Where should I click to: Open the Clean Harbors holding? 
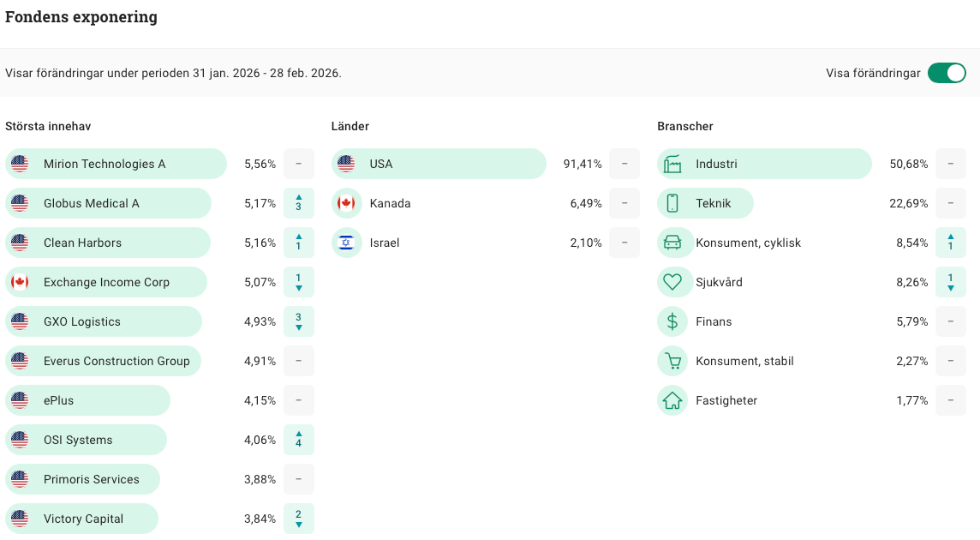click(x=82, y=243)
